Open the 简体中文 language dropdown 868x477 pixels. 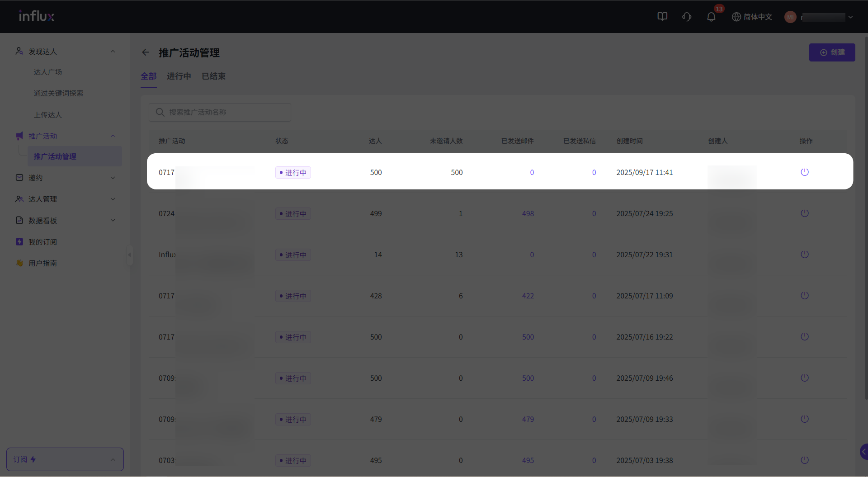752,17
